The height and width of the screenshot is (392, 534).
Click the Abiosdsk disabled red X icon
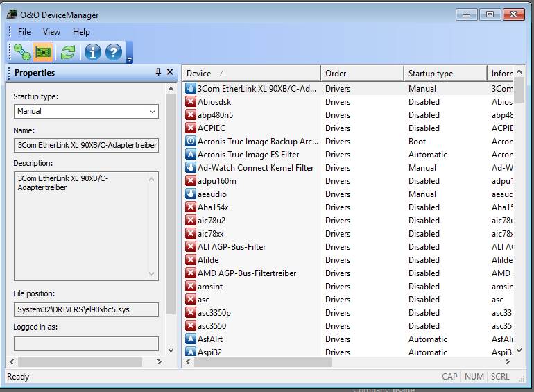coord(191,102)
